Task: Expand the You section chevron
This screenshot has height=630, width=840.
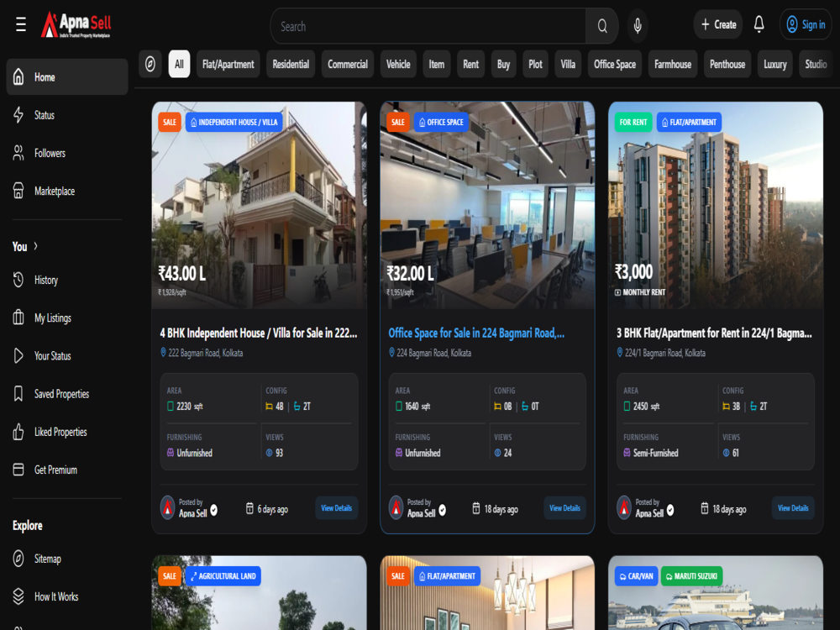Action: click(36, 246)
